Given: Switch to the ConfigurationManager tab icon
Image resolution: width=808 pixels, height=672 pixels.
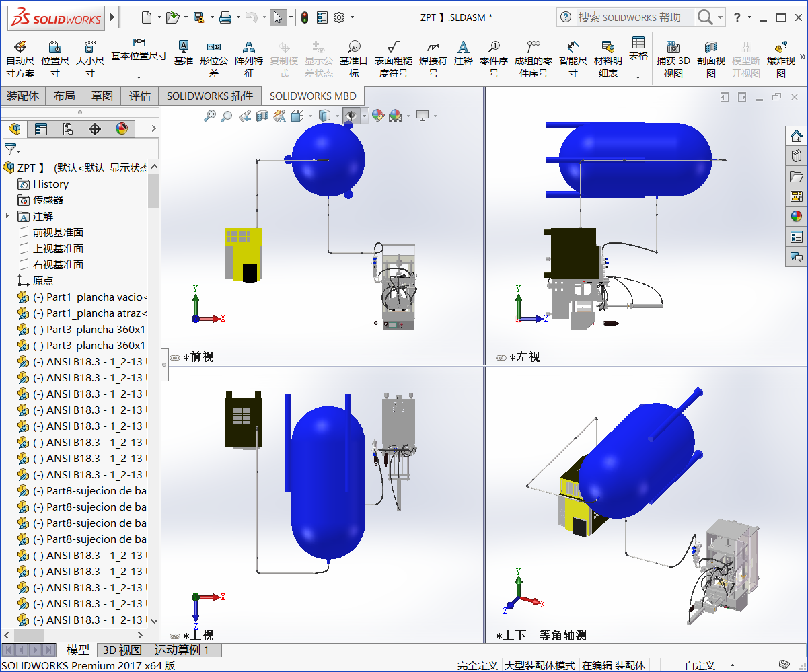Looking at the screenshot, I should pos(68,128).
